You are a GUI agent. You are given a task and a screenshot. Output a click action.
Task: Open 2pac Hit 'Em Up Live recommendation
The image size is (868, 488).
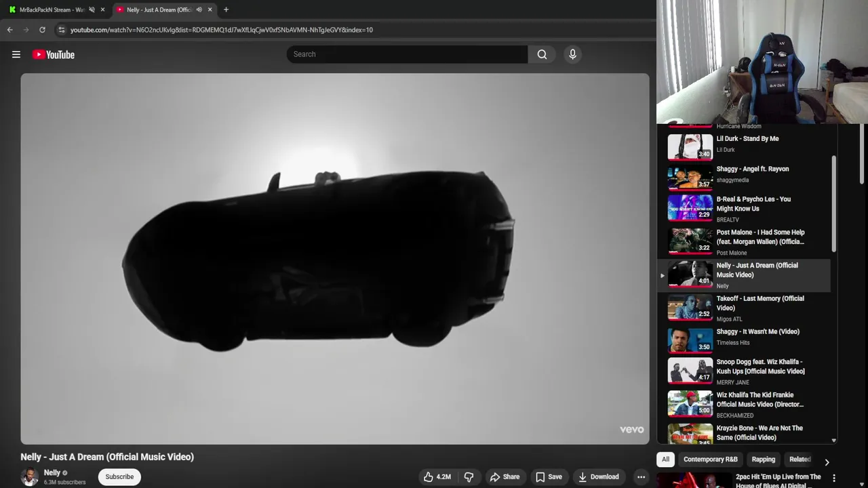pyautogui.click(x=778, y=481)
